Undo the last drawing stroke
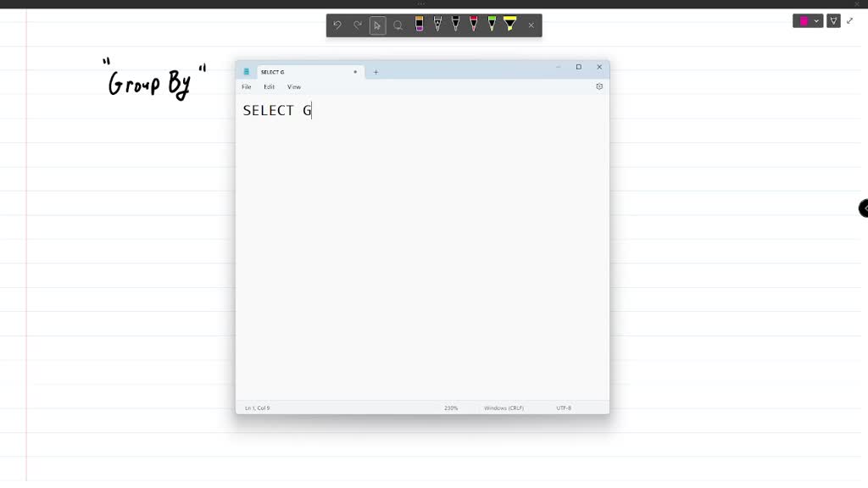The width and height of the screenshot is (868, 488). point(337,25)
